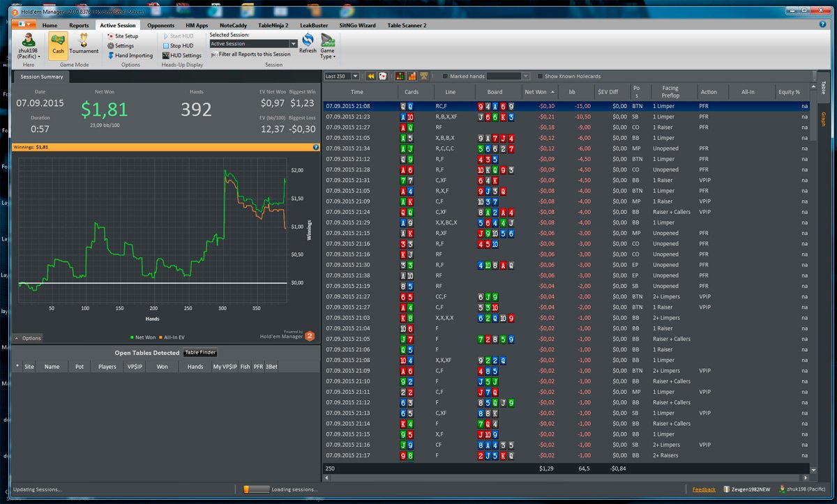Enable Marked hands checkbox

tap(446, 77)
